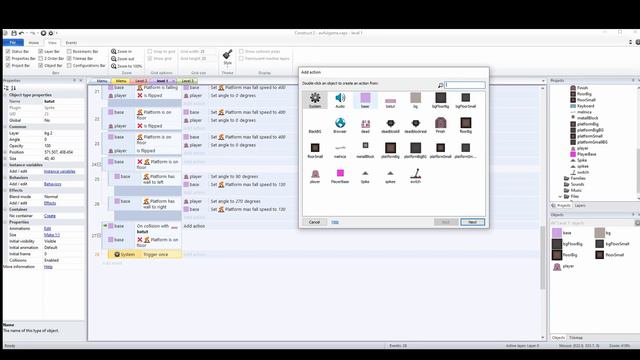The image size is (640, 360).
Task: Pick the platformBigBG object icon
Action: tap(416, 150)
